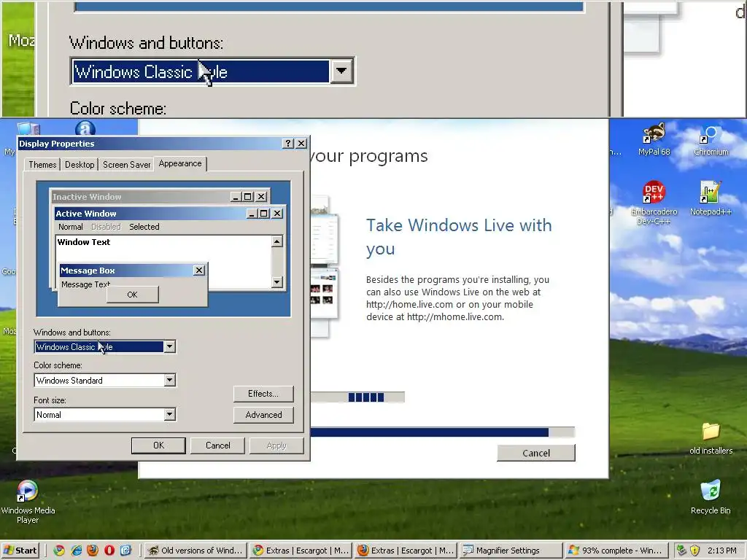Cancel the Display Properties dialog

tap(217, 446)
